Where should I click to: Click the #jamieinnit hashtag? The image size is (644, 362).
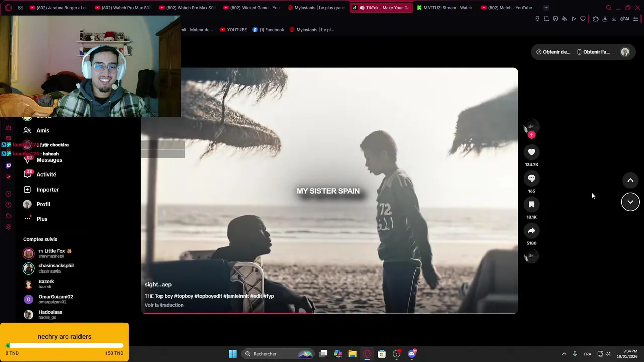click(236, 296)
